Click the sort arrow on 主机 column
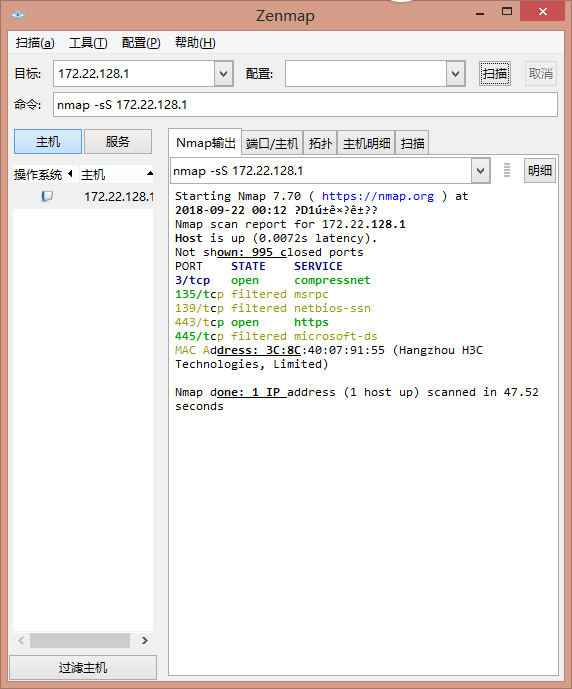This screenshot has width=572, height=689. click(150, 174)
